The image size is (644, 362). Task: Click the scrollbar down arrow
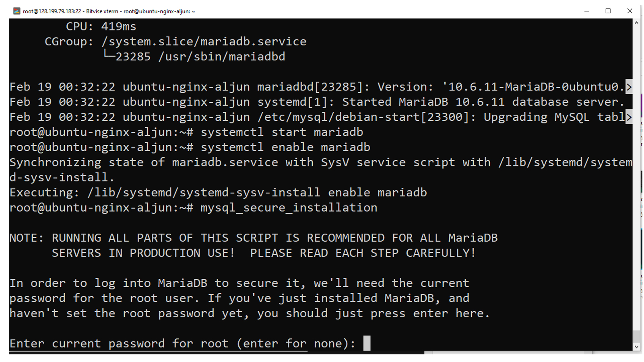click(x=636, y=347)
